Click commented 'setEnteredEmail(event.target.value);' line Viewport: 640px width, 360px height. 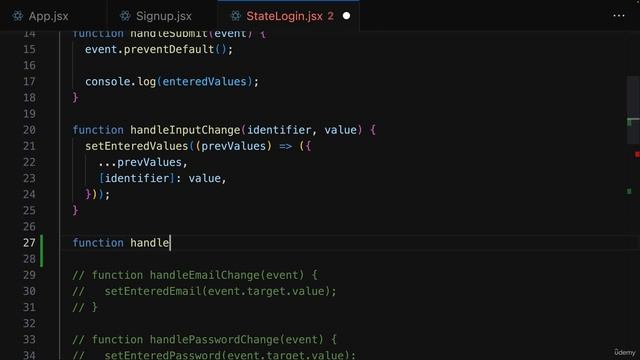coord(220,291)
